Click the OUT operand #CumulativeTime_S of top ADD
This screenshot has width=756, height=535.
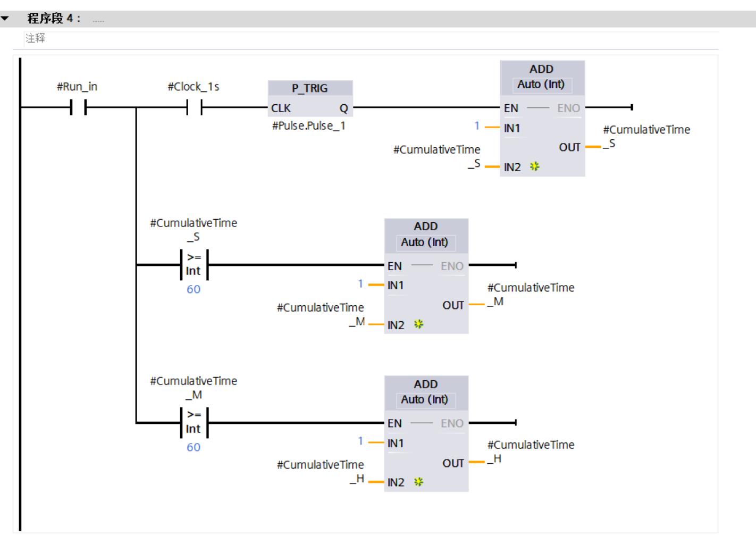[646, 136]
